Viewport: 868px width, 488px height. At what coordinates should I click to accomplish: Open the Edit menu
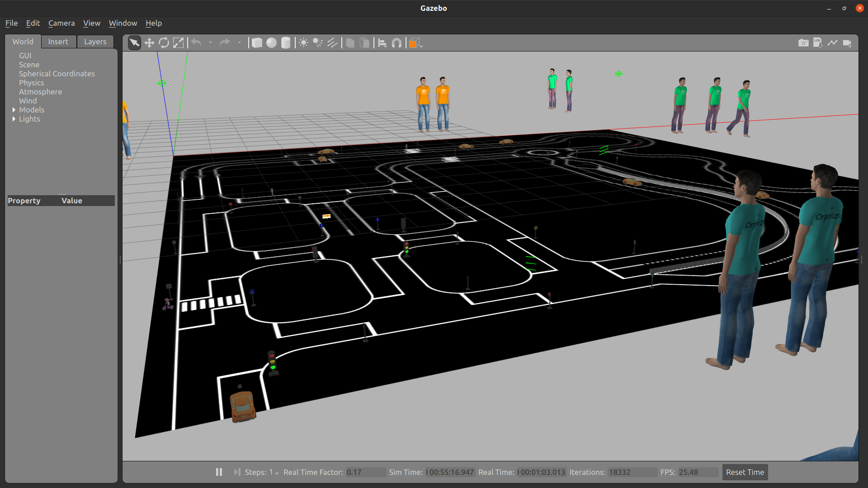[32, 23]
